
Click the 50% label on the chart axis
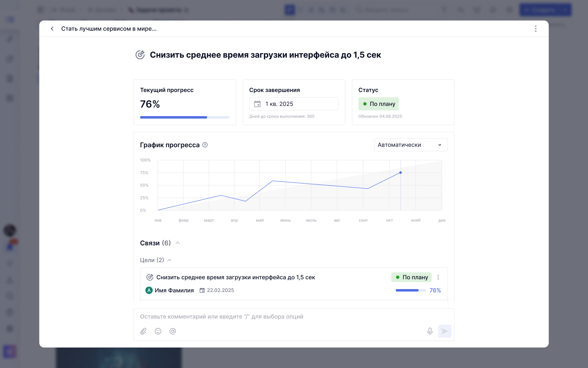144,185
